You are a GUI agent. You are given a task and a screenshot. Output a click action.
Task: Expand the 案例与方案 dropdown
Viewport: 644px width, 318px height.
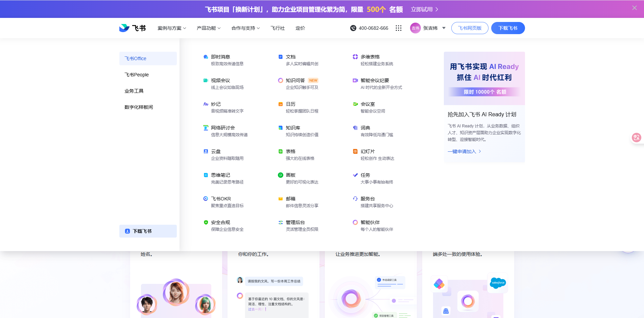172,28
